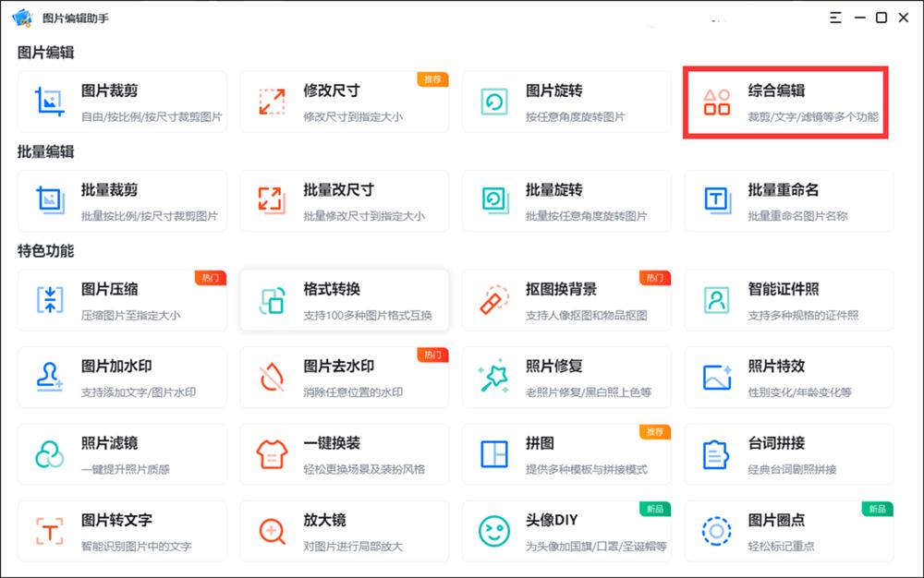Open the 图片转文字 text recognition feature
The image size is (924, 578).
tap(122, 531)
